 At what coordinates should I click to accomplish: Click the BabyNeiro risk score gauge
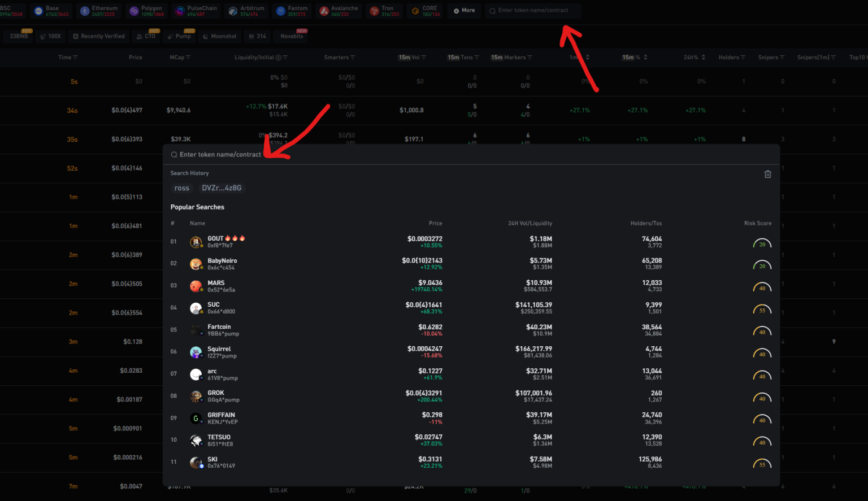[762, 265]
